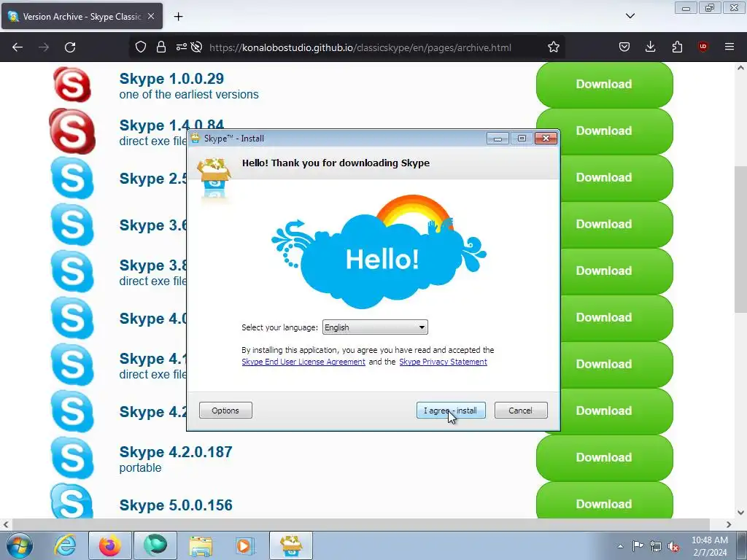
Task: Open the media player taskbar icon
Action: pyautogui.click(x=245, y=545)
